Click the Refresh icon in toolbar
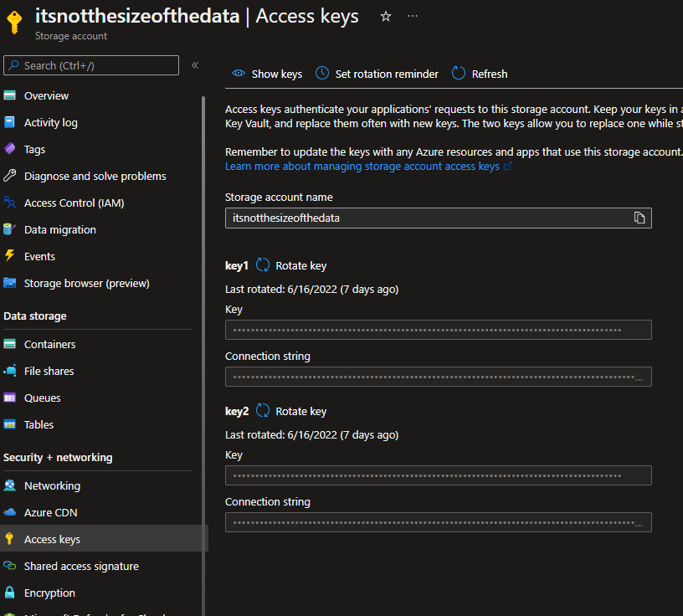The width and height of the screenshot is (683, 616). [x=459, y=74]
